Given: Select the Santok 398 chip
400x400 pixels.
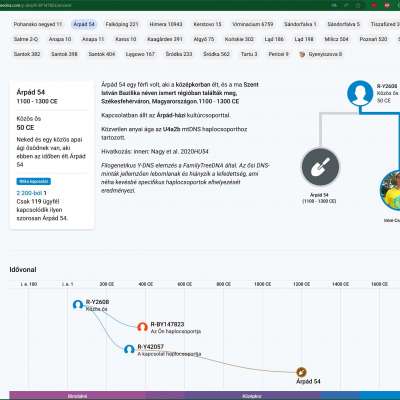Looking at the screenshot, I should click(x=64, y=54).
